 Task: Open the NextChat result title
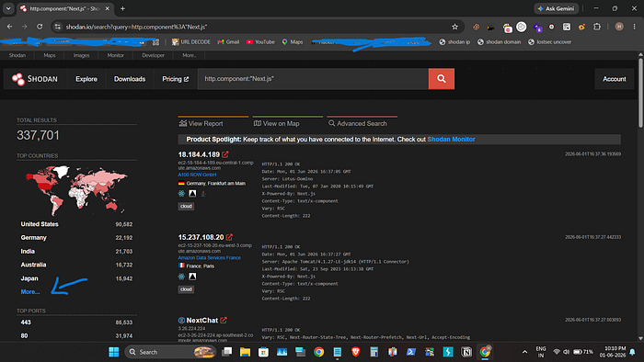coord(202,320)
